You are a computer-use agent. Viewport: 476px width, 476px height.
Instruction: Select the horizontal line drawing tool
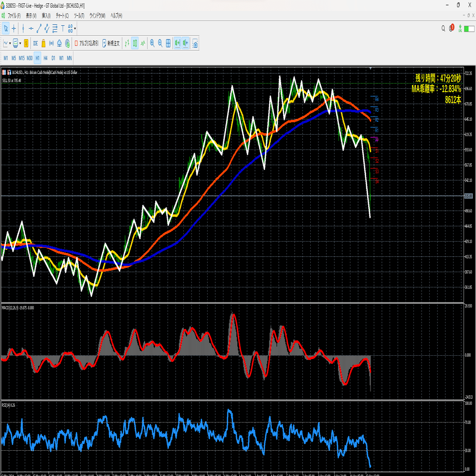tap(31, 29)
